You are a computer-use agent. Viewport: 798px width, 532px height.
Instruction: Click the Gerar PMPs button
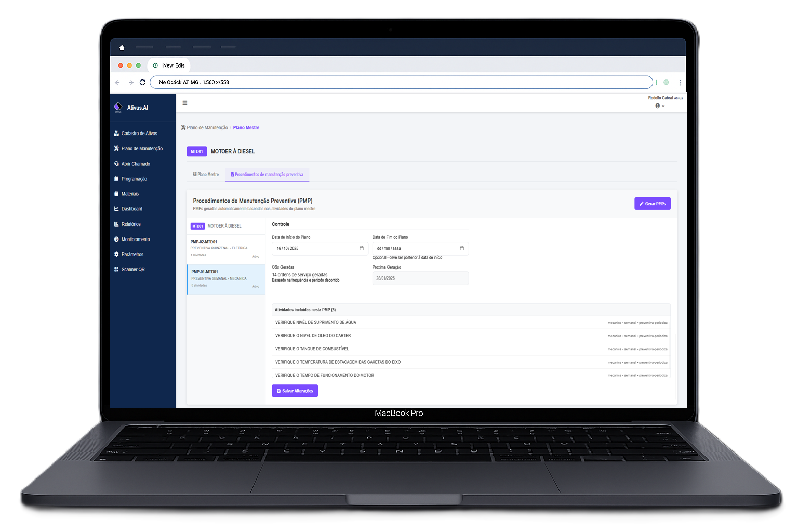point(652,204)
